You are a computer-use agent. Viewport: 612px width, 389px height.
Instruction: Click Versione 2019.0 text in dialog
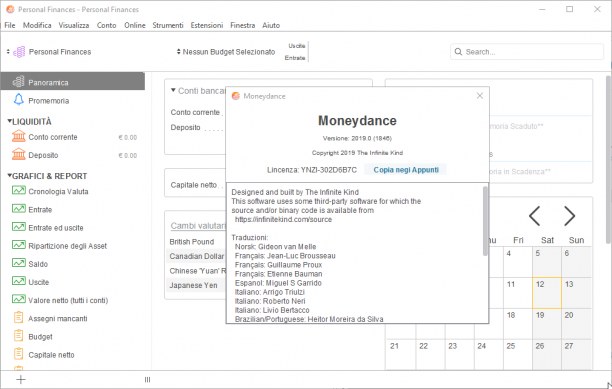click(x=357, y=138)
